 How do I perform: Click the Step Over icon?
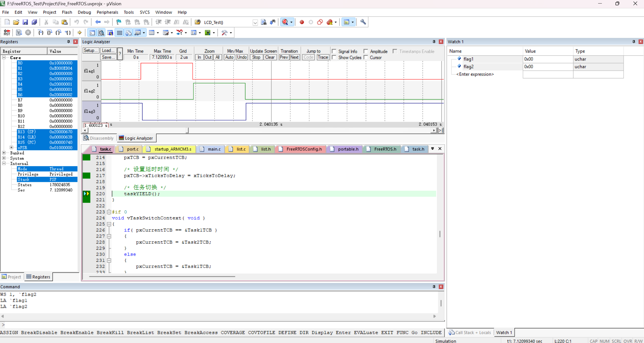[x=50, y=33]
